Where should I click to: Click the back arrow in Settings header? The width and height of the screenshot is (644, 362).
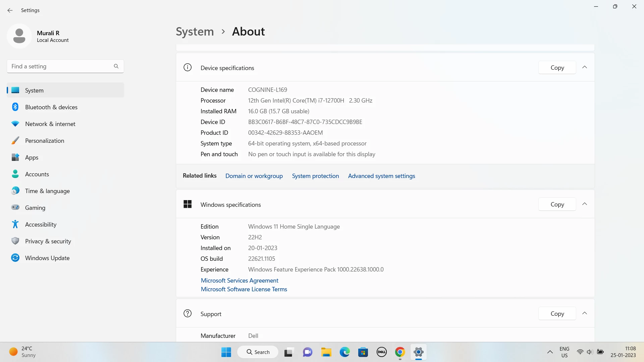[x=10, y=10]
